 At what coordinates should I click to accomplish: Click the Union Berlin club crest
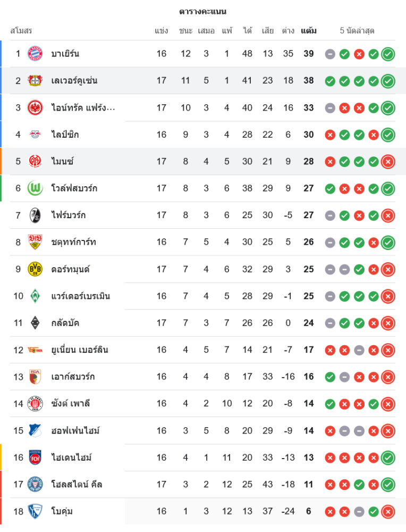[35, 350]
